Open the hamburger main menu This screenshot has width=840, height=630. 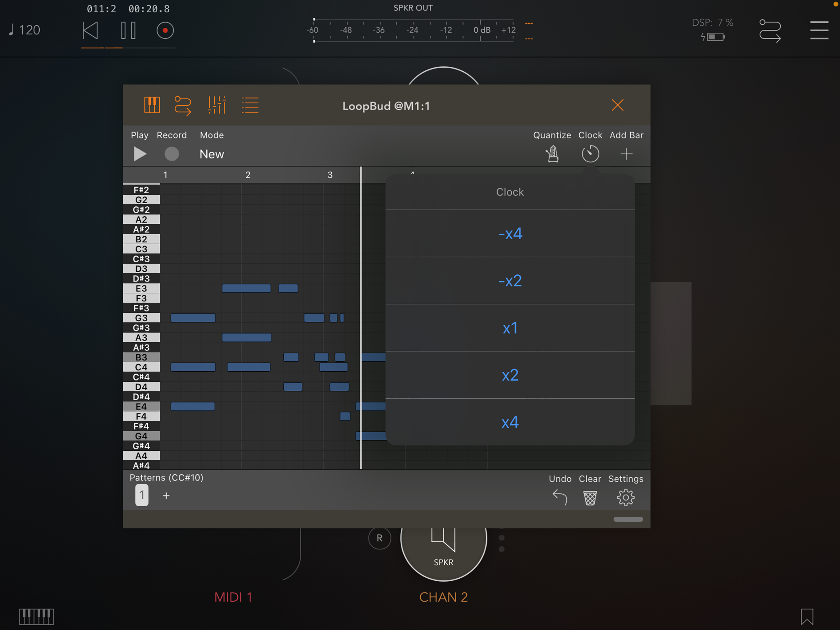tap(819, 30)
